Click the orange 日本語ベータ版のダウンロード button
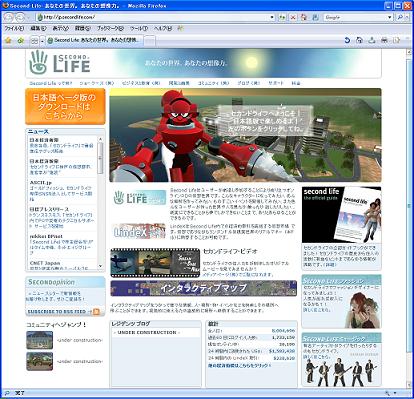 pyautogui.click(x=65, y=106)
